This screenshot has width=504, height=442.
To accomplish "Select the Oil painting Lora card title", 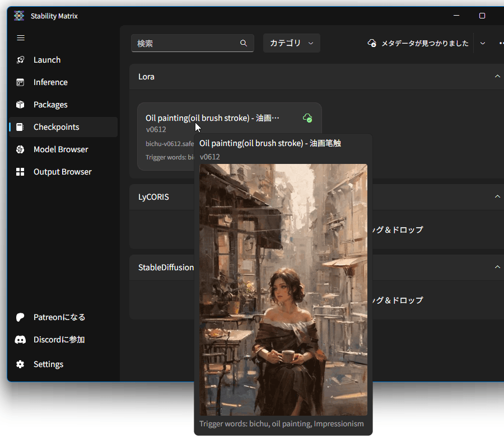I will tap(212, 118).
